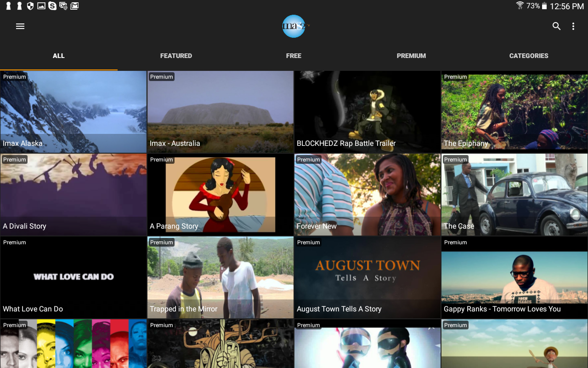Open The Case video

click(514, 195)
